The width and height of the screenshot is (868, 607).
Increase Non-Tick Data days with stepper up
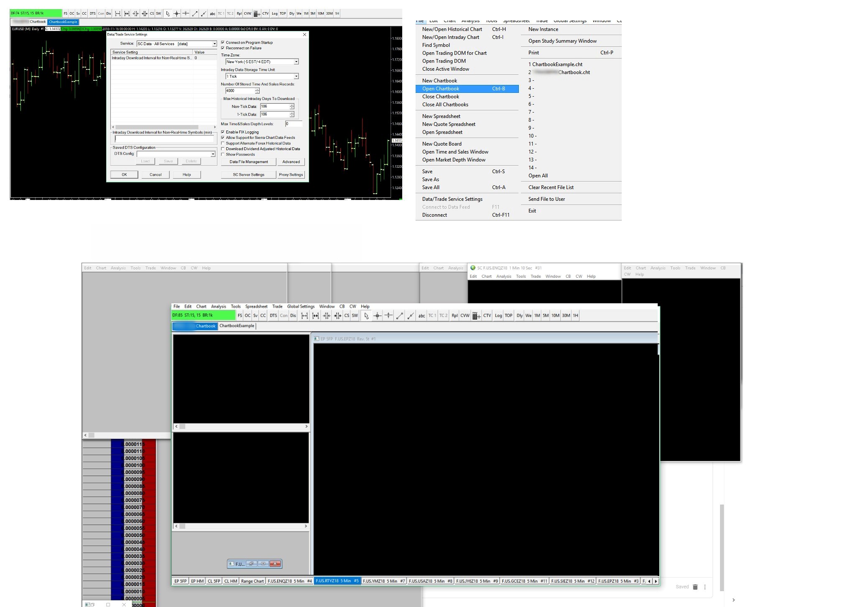point(292,105)
